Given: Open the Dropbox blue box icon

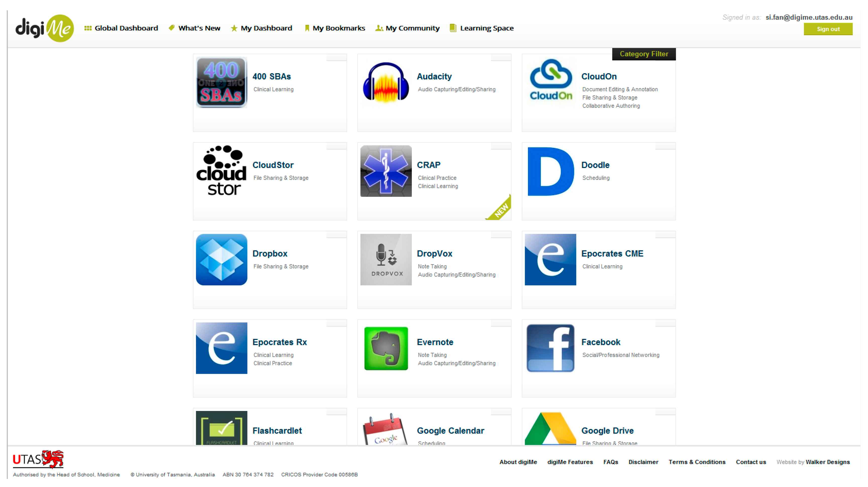Looking at the screenshot, I should (221, 259).
